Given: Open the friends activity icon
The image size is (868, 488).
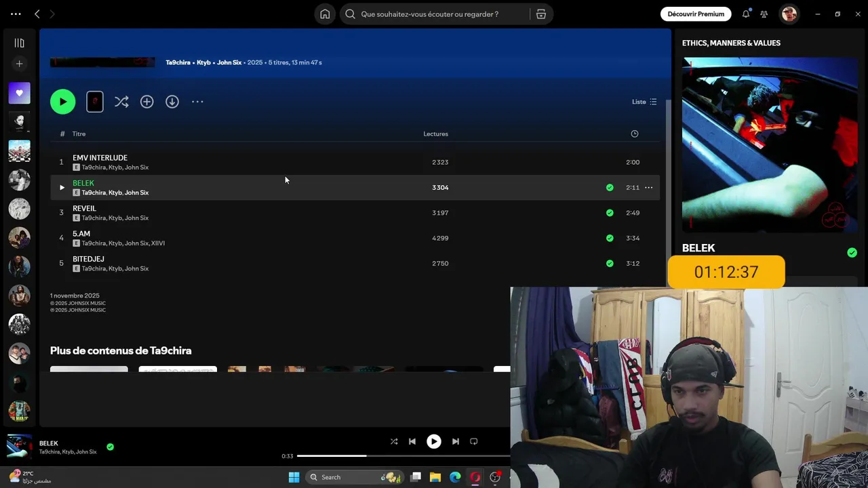Looking at the screenshot, I should coord(764,14).
